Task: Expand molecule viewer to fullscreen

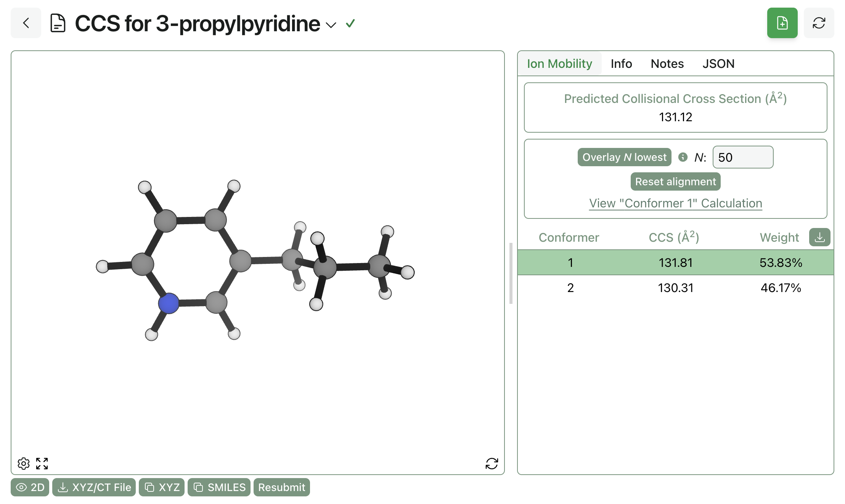Action: coord(42,464)
